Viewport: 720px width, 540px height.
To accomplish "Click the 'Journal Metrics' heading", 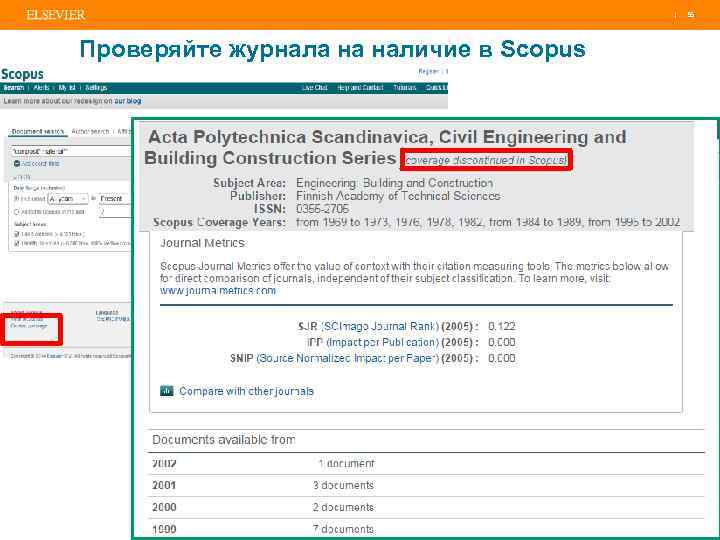I will [x=202, y=242].
